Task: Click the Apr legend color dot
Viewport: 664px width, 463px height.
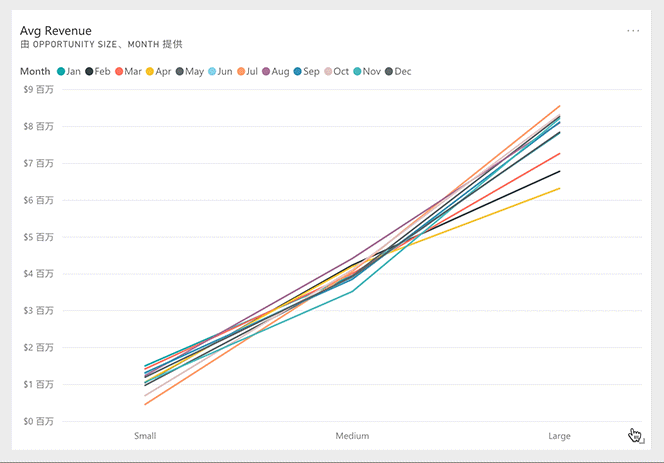Action: pyautogui.click(x=150, y=72)
